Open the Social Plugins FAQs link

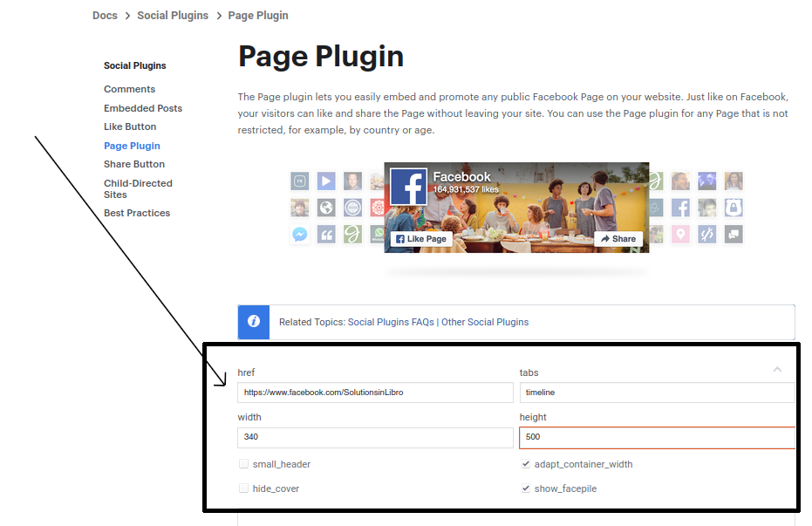[x=391, y=322]
